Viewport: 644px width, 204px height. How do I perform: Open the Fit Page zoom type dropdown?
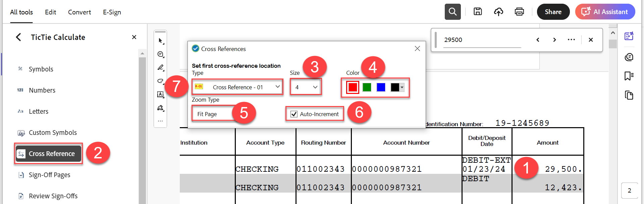click(215, 114)
